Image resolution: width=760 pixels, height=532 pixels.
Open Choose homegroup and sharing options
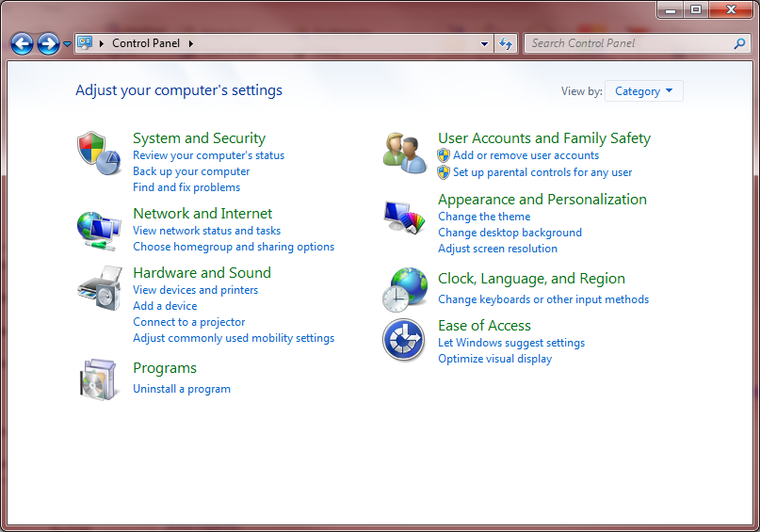click(x=234, y=247)
